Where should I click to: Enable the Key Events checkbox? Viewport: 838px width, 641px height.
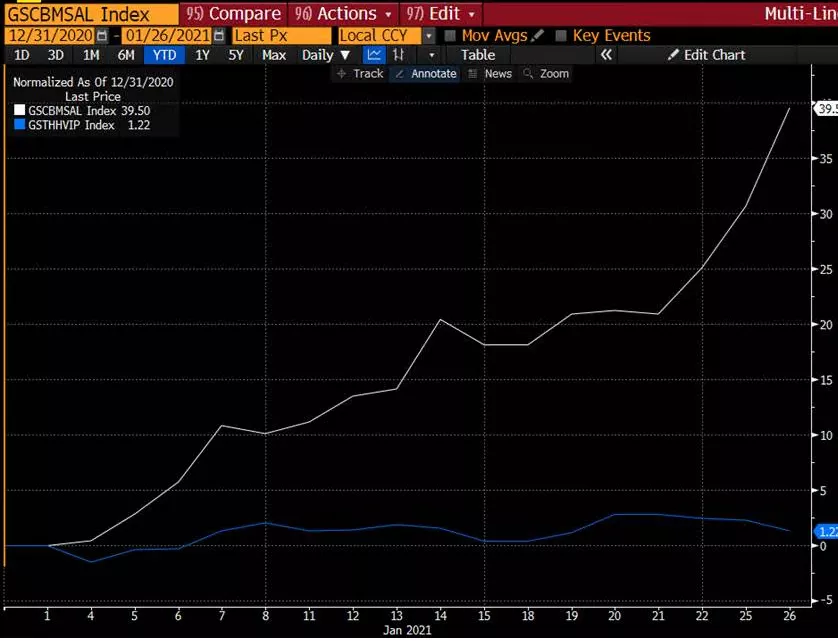point(561,36)
